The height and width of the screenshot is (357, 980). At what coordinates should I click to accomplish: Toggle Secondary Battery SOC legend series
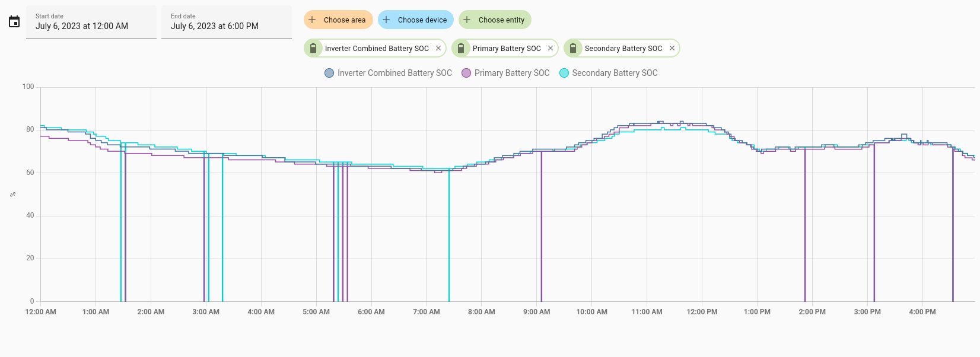pos(609,73)
